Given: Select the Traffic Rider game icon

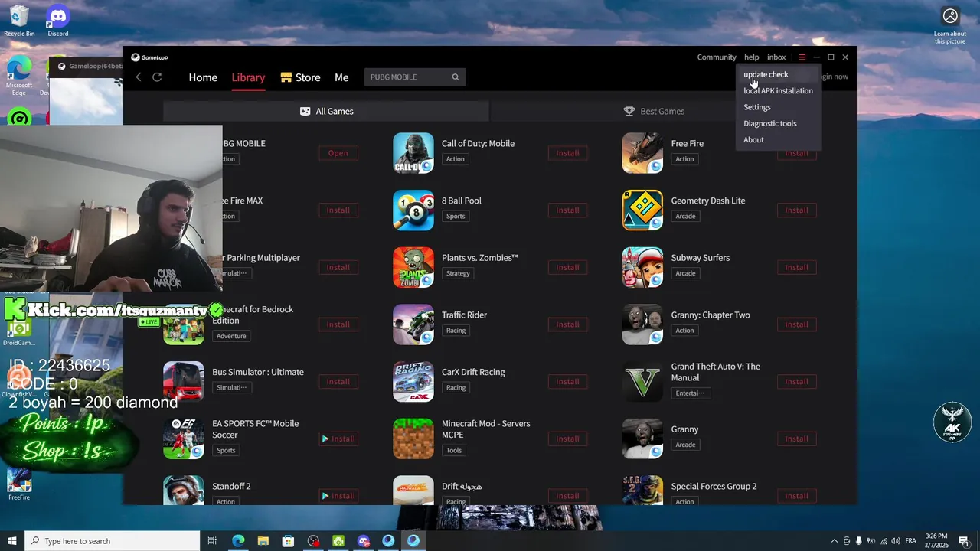Looking at the screenshot, I should click(x=413, y=324).
